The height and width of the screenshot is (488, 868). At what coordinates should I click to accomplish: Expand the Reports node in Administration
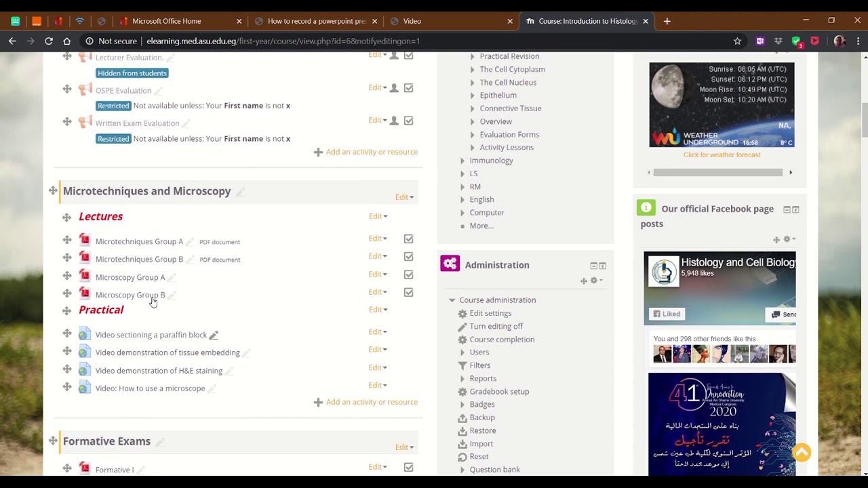click(462, 378)
